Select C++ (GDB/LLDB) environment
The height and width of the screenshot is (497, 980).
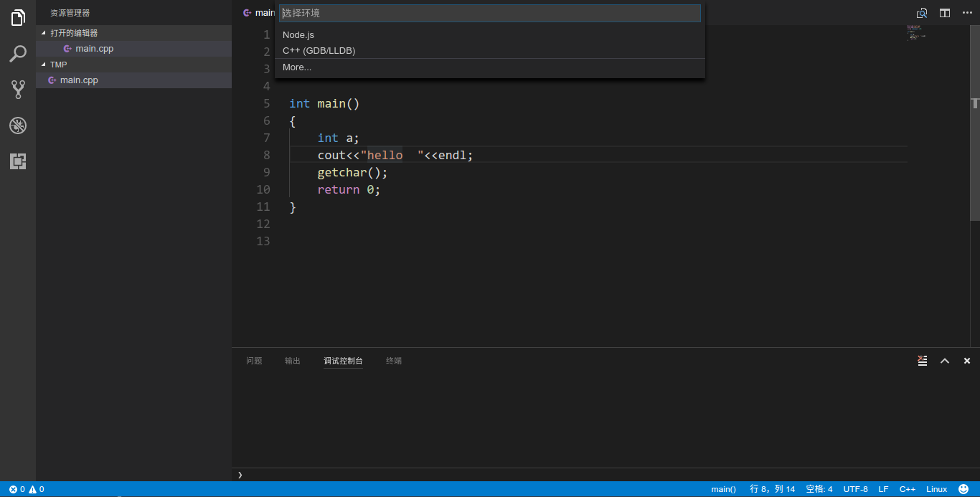[319, 50]
